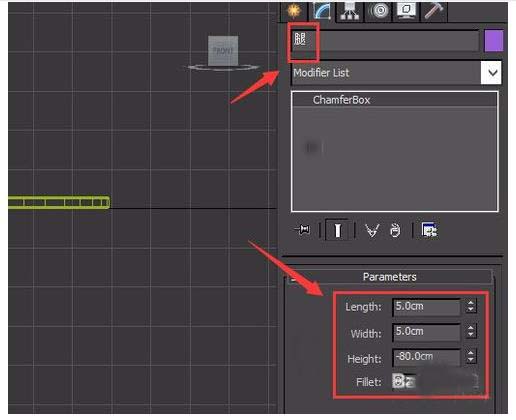
Task: Click the Height value field
Action: pos(426,357)
